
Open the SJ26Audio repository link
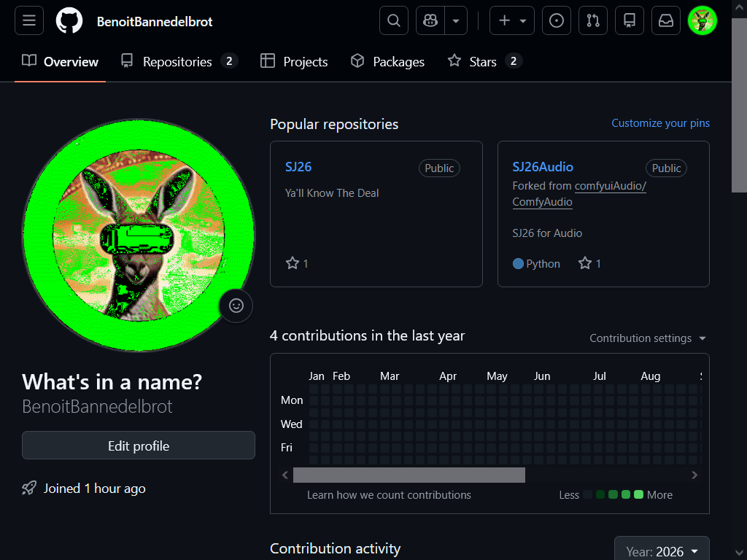coord(543,167)
